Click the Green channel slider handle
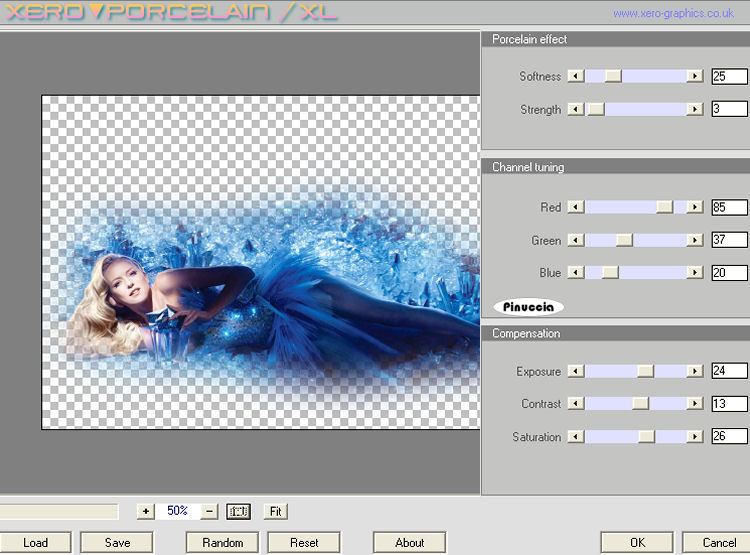Viewport: 750px width, 555px height. click(624, 240)
